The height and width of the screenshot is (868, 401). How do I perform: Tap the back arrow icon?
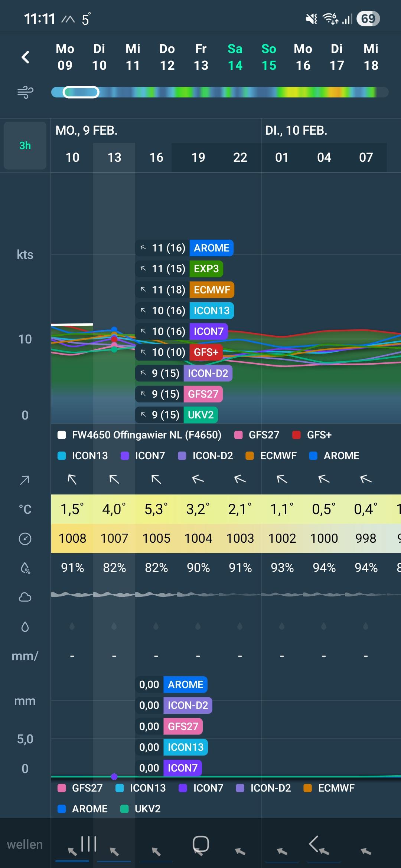25,57
